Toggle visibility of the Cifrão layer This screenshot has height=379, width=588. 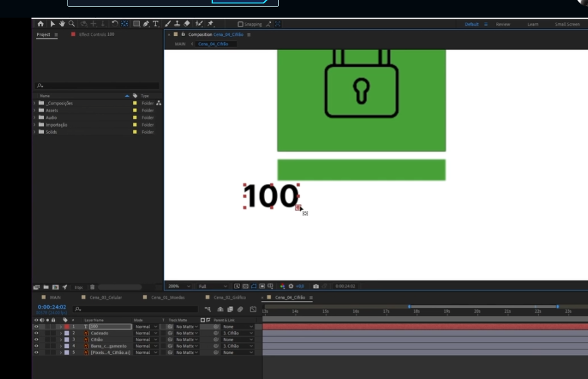pyautogui.click(x=36, y=339)
